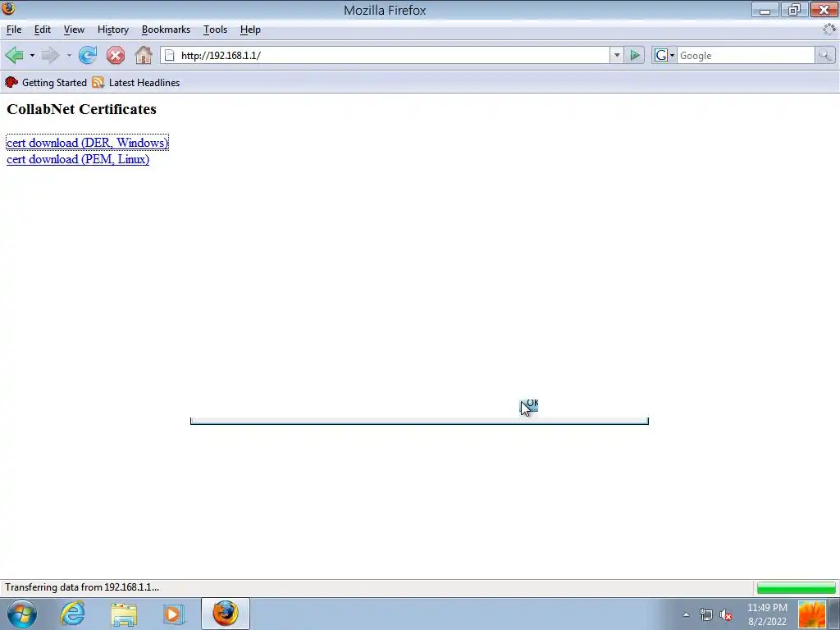Launch Windows Media Player from taskbar

point(173,614)
